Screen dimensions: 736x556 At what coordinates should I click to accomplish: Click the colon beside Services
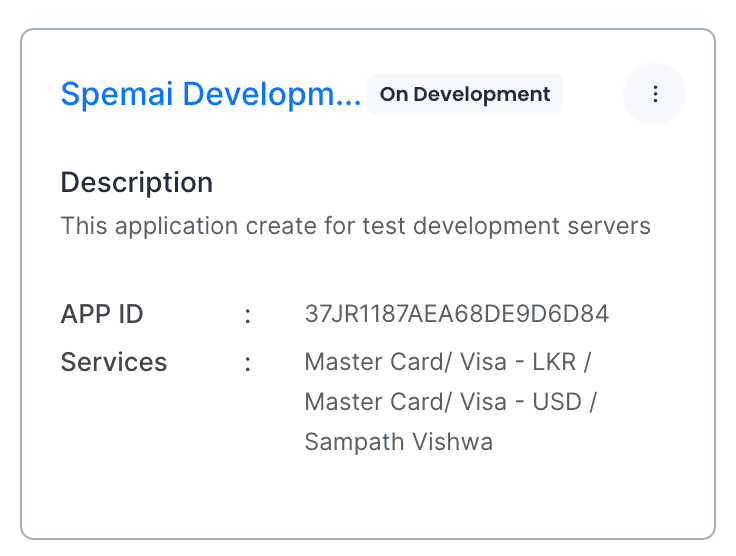(247, 361)
